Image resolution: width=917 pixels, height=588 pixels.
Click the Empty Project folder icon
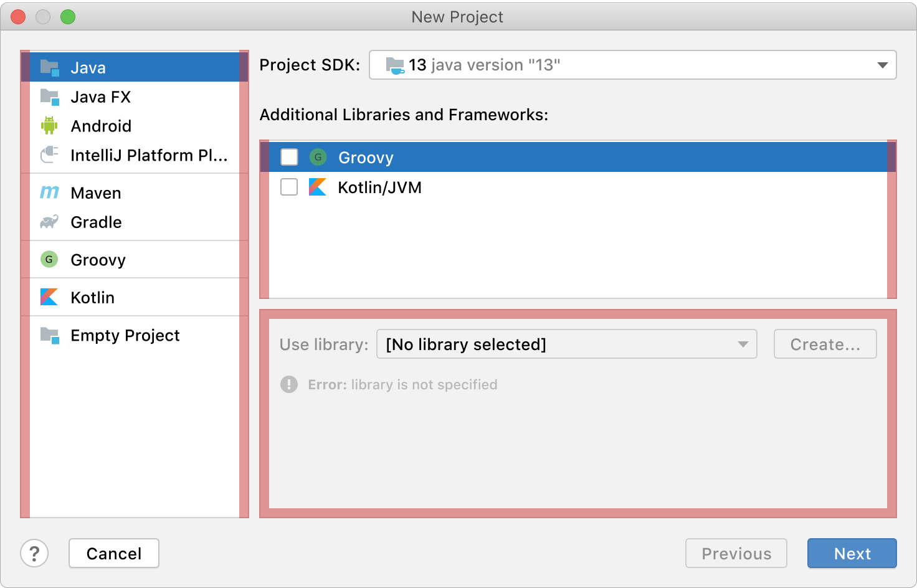click(49, 335)
